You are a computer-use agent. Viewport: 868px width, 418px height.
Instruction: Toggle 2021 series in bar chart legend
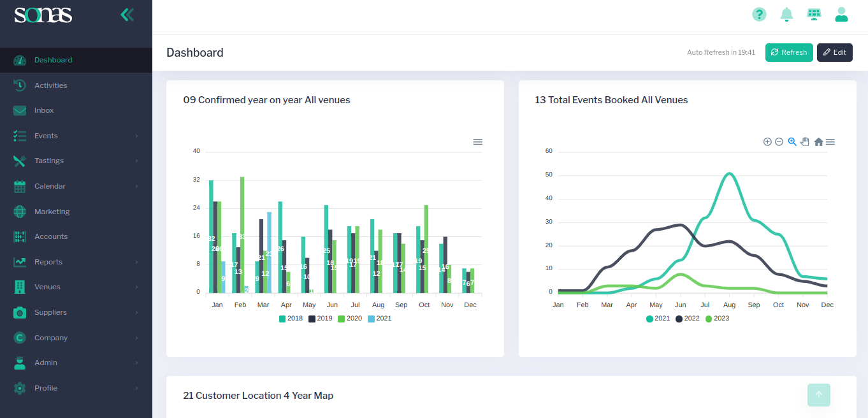379,319
